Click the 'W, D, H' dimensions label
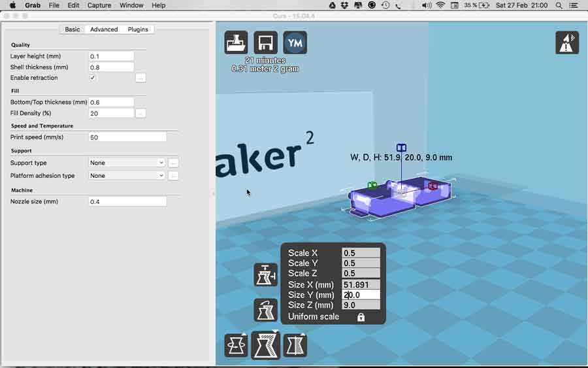 click(x=401, y=158)
